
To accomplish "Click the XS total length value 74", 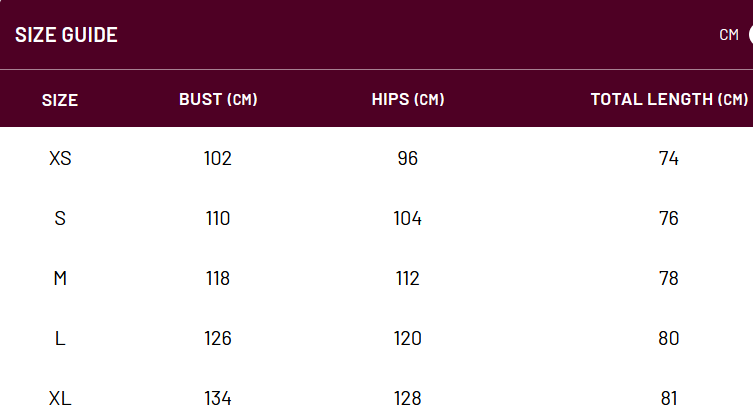I will pos(669,158).
